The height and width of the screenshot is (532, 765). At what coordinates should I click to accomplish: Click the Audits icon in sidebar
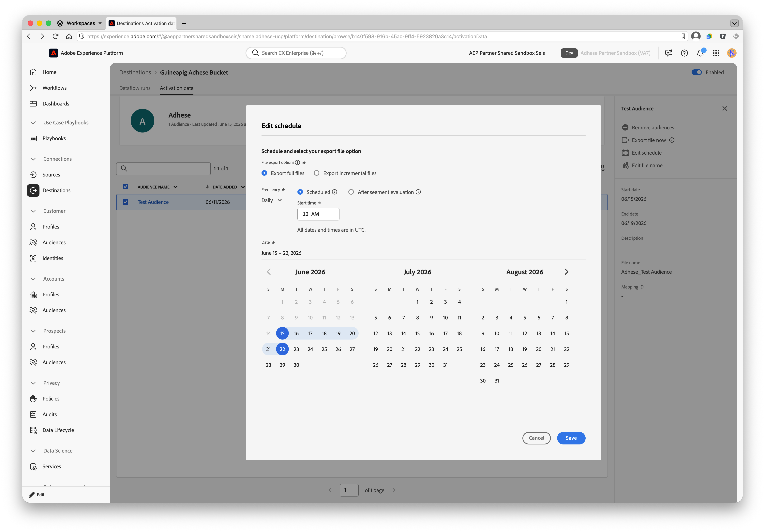point(33,414)
